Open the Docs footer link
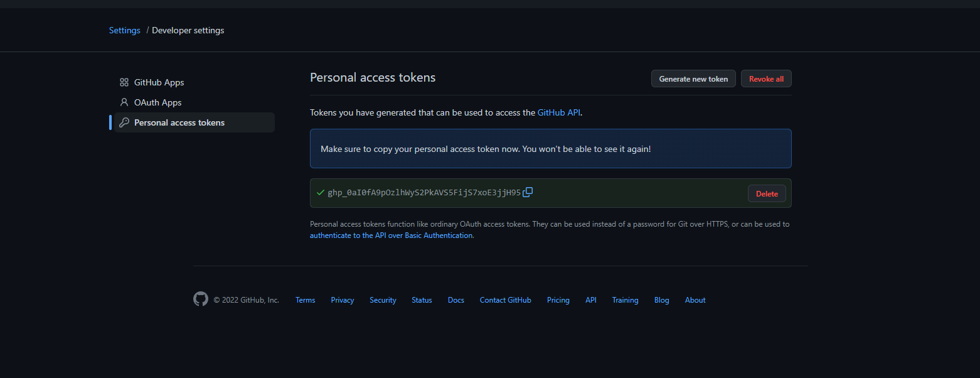Screen dimensions: 980x378 pos(456,300)
